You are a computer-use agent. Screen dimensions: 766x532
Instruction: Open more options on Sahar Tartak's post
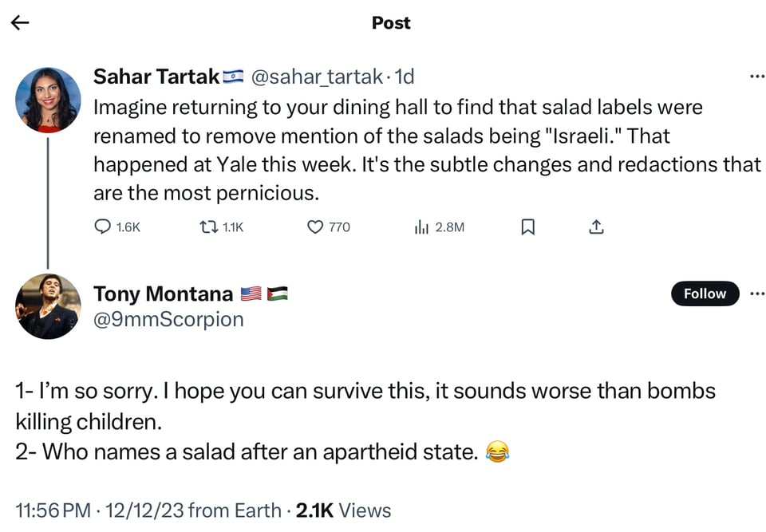point(757,77)
